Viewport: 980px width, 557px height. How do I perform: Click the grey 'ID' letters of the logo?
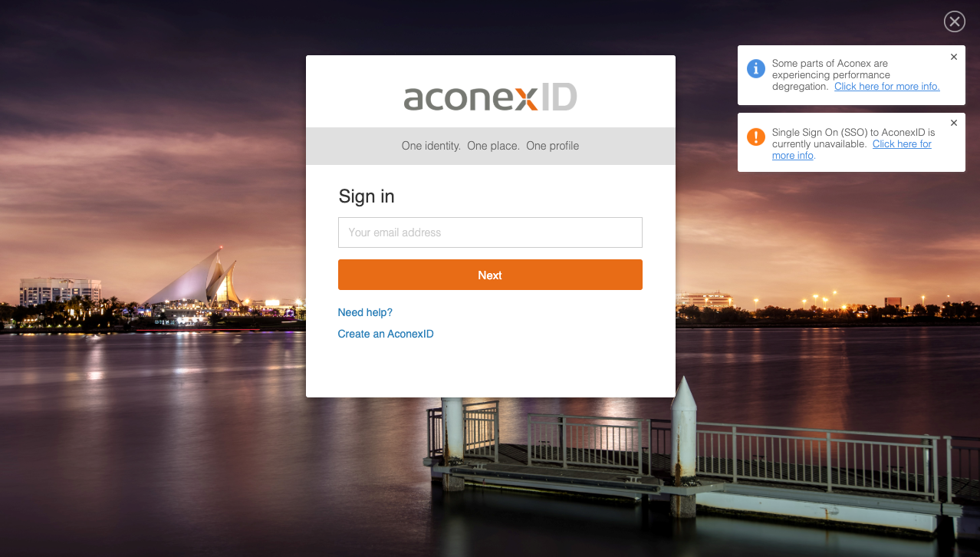point(557,97)
